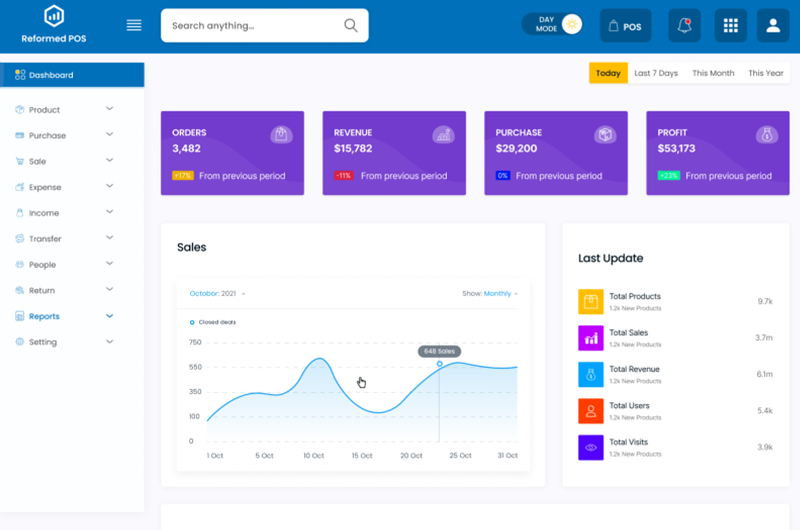Click the Profit card money bag icon

coord(767,135)
